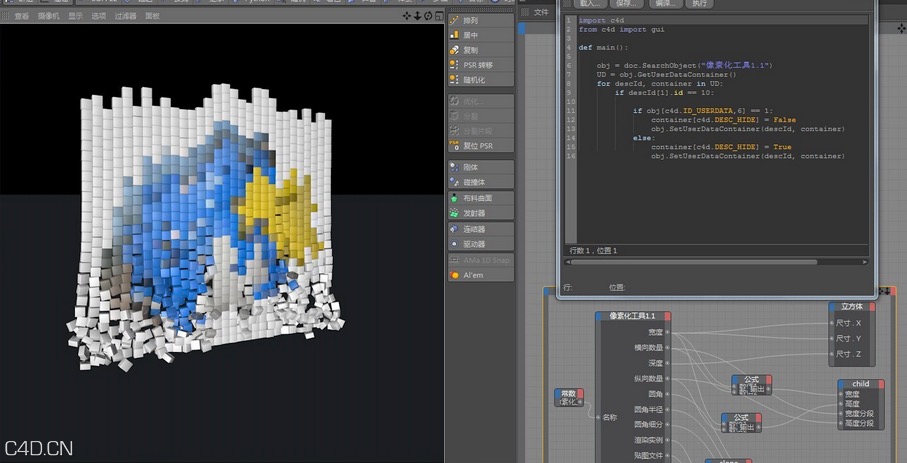
Task: Click the 圆角半径 output port
Action: [667, 409]
